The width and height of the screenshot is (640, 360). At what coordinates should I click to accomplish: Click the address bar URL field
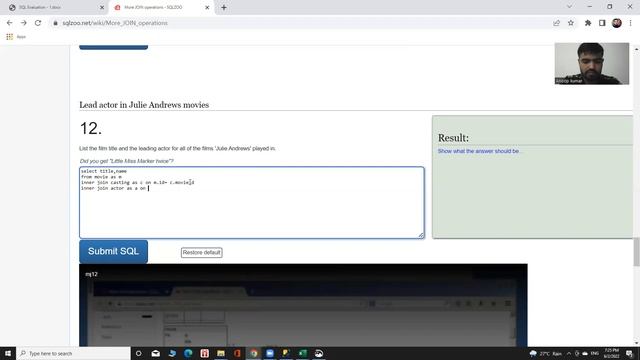click(302, 23)
